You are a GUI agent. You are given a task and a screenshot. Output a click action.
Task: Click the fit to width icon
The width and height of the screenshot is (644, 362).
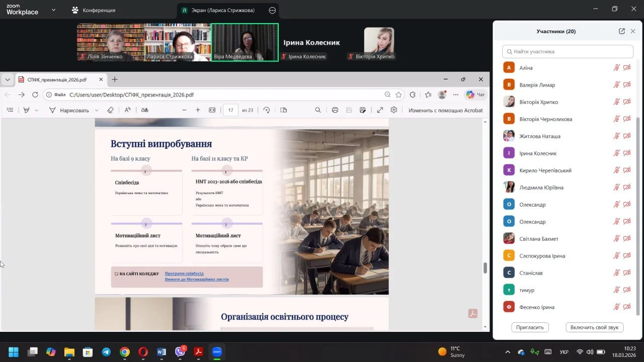point(212,110)
